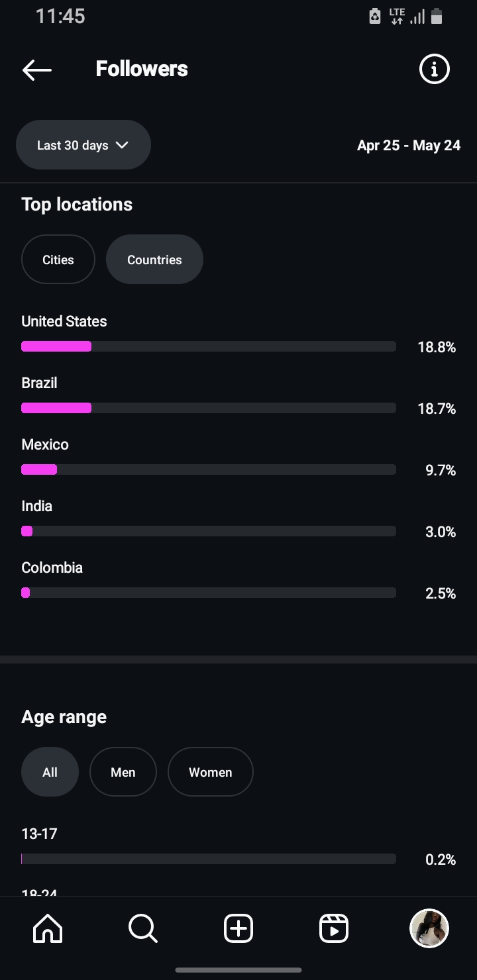Tap the signal strength icon in status bar
The image size is (477, 980).
point(417,17)
